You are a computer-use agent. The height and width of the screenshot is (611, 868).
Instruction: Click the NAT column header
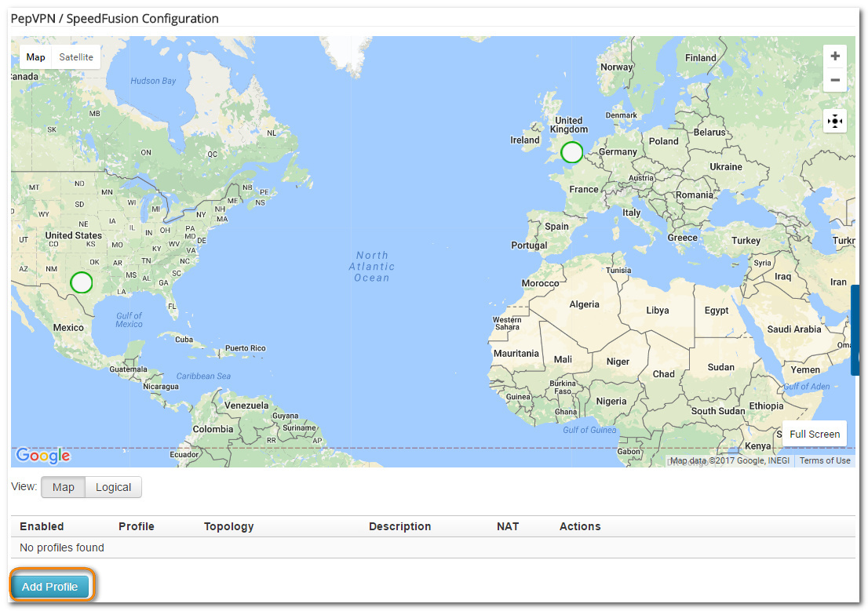[x=508, y=526]
